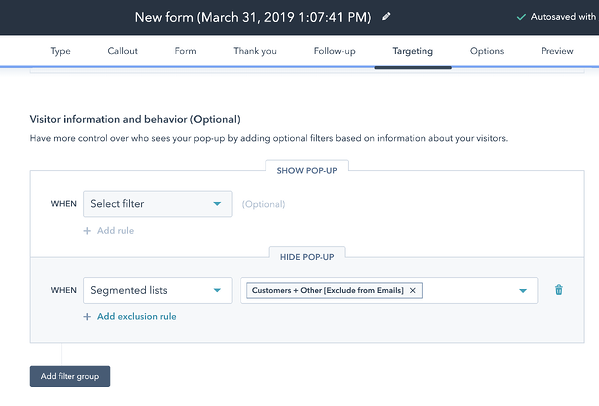Viewport: 599px width, 406px height.
Task: Open the Preview tab
Action: click(557, 51)
